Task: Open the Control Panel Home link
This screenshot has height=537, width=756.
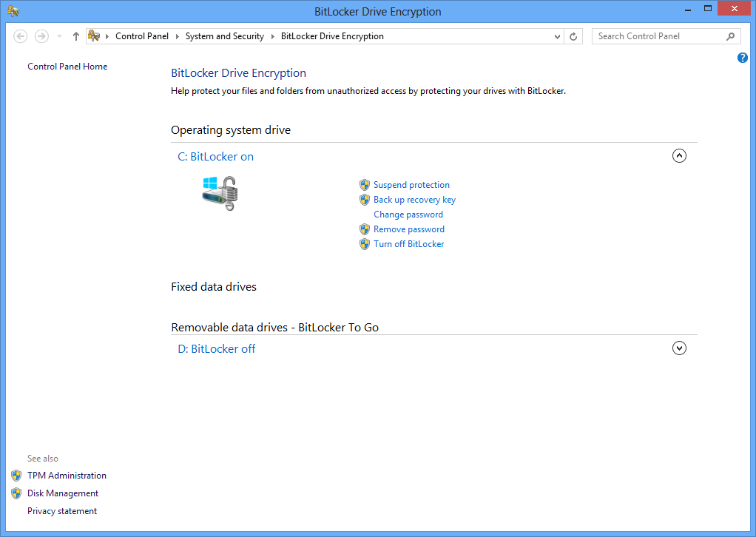Action: point(67,67)
